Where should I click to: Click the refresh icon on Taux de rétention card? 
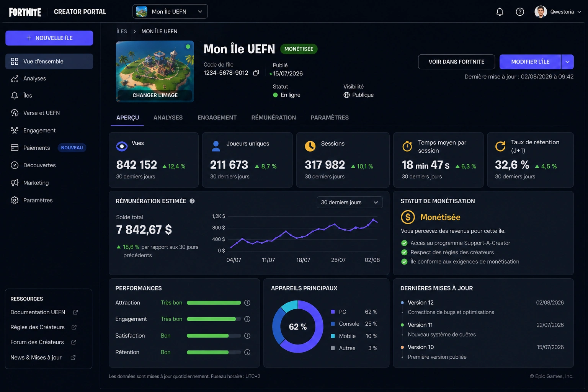[500, 146]
